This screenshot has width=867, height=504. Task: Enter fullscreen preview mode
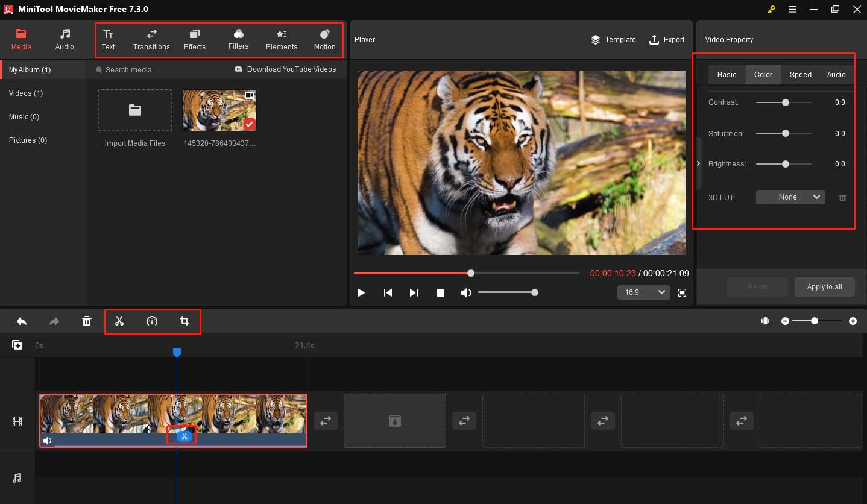point(682,292)
